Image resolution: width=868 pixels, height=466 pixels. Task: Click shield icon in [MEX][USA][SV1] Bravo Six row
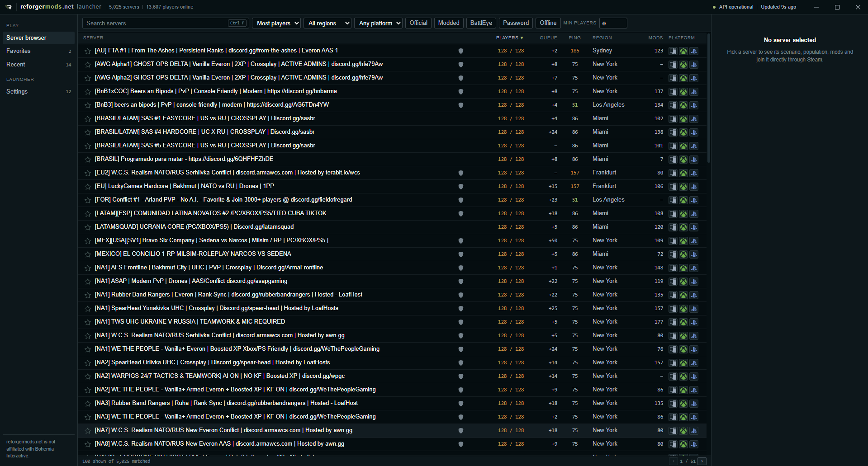click(x=461, y=241)
